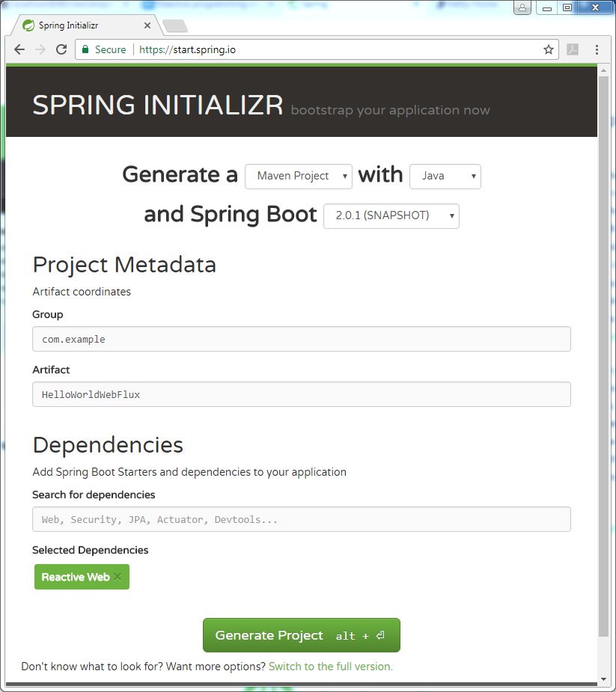Remove the Reactive Web dependency with X

point(117,576)
